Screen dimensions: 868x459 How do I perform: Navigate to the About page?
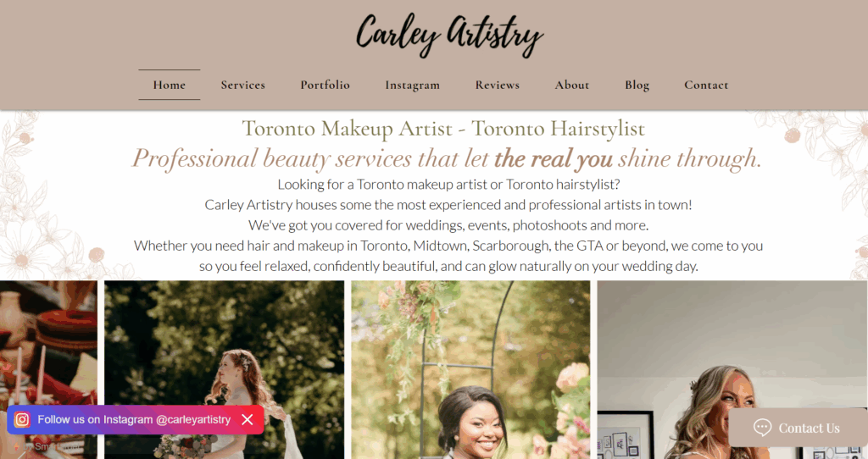[x=572, y=85]
